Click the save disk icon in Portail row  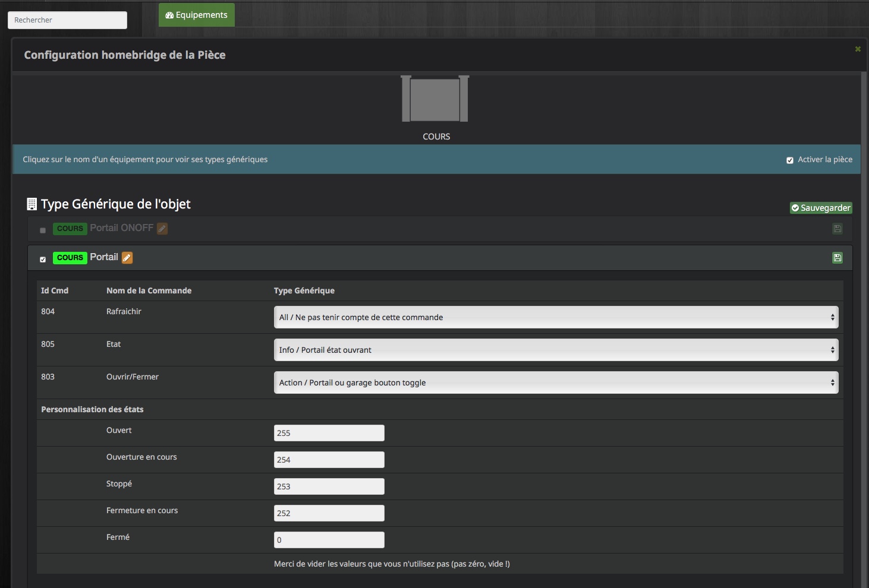(837, 258)
